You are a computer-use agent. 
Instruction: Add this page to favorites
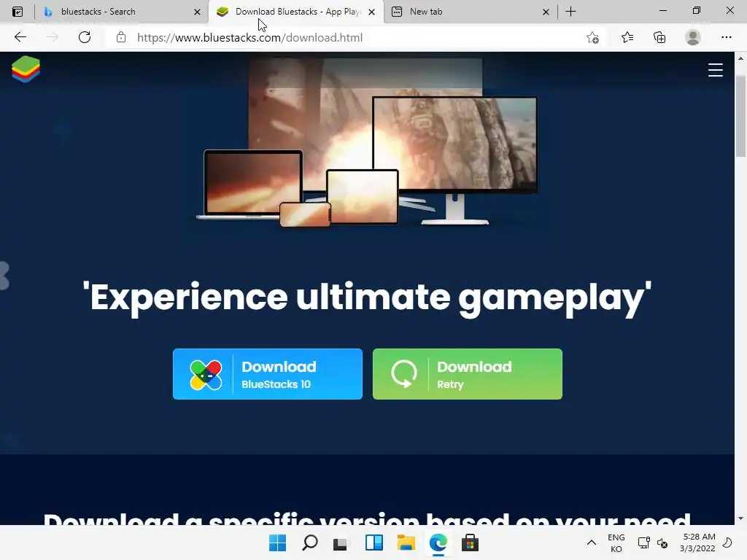click(592, 37)
